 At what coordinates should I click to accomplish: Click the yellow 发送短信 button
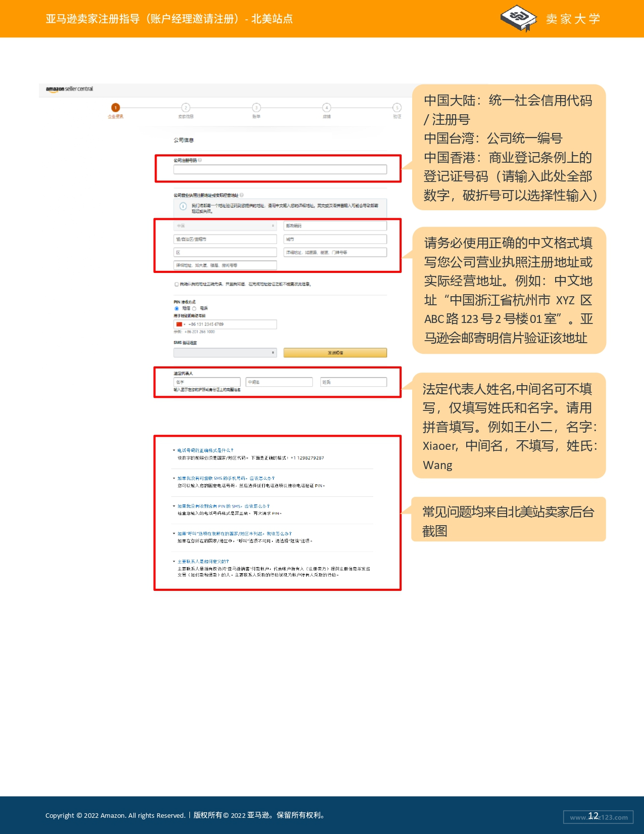click(335, 353)
